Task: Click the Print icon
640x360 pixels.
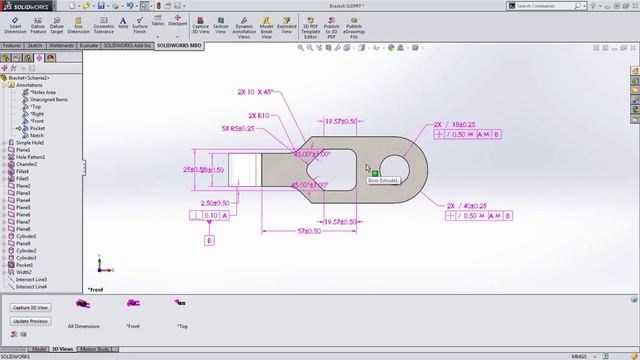Action: [116, 6]
